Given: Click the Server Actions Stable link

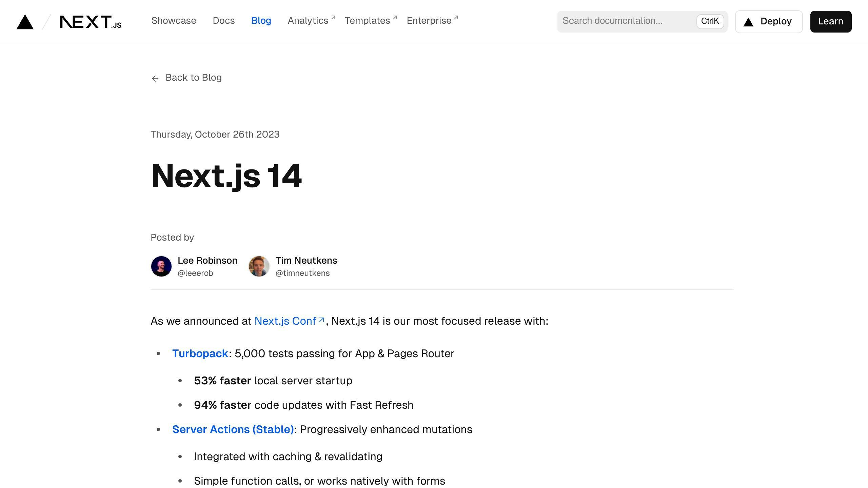Looking at the screenshot, I should [x=233, y=429].
